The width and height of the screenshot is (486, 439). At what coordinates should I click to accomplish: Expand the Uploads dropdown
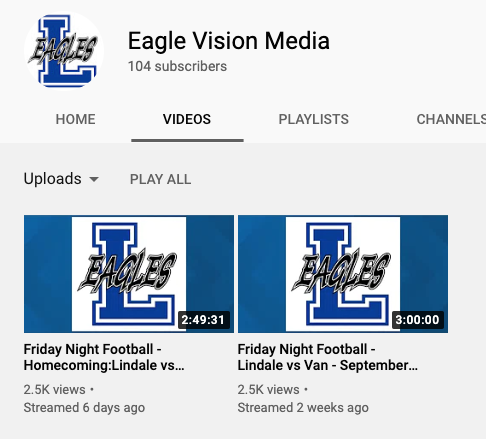(x=61, y=179)
